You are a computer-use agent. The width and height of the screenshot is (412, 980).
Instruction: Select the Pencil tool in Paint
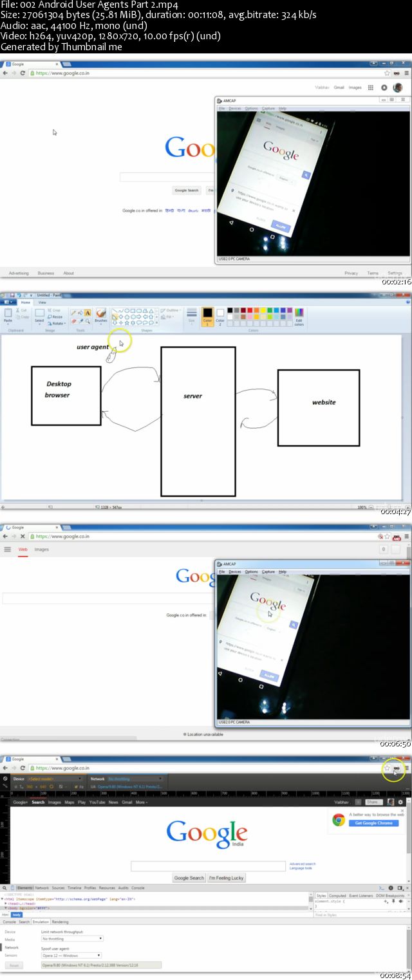click(73, 313)
